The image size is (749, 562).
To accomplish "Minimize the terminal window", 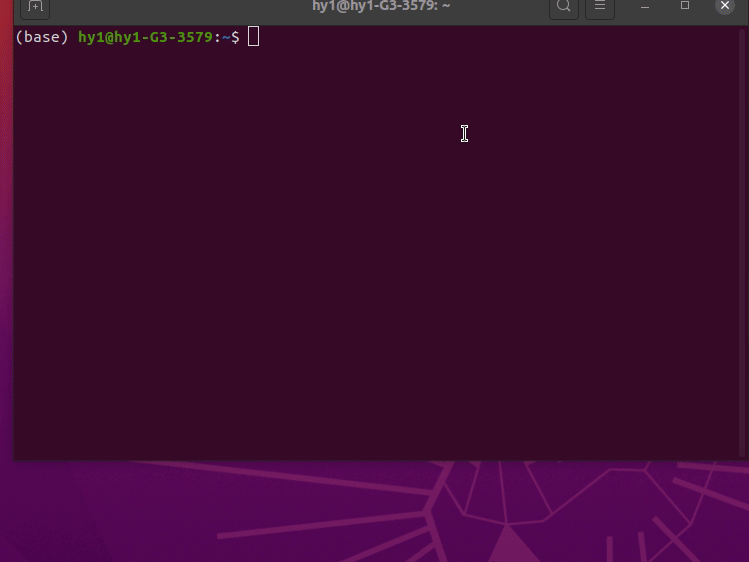I will 645,7.
